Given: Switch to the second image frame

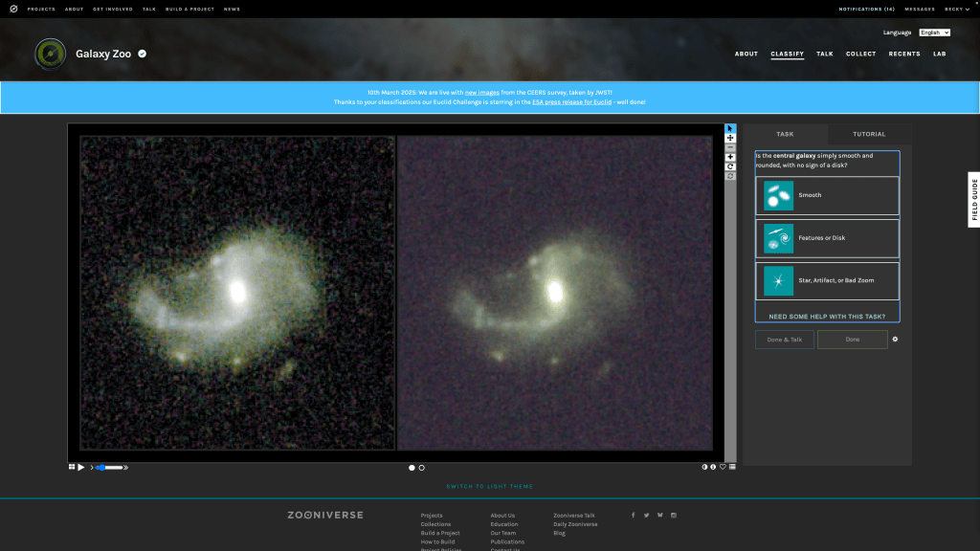Looking at the screenshot, I should point(422,468).
